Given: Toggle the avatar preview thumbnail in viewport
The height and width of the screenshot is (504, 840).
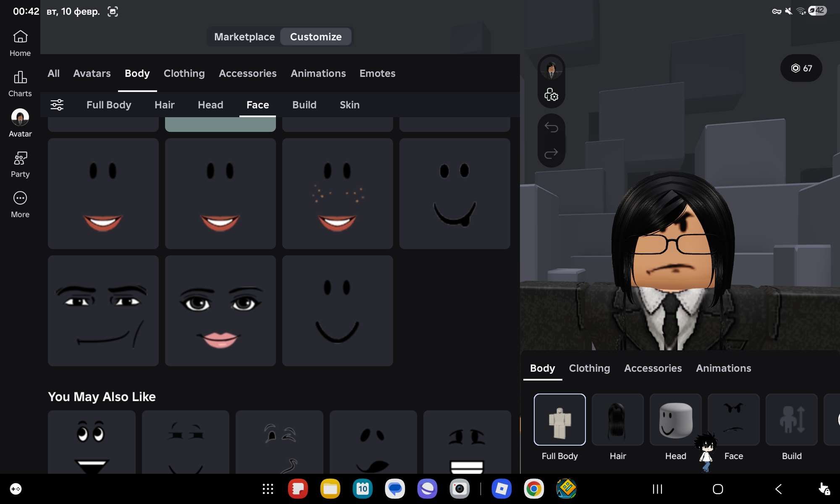Looking at the screenshot, I should [551, 69].
